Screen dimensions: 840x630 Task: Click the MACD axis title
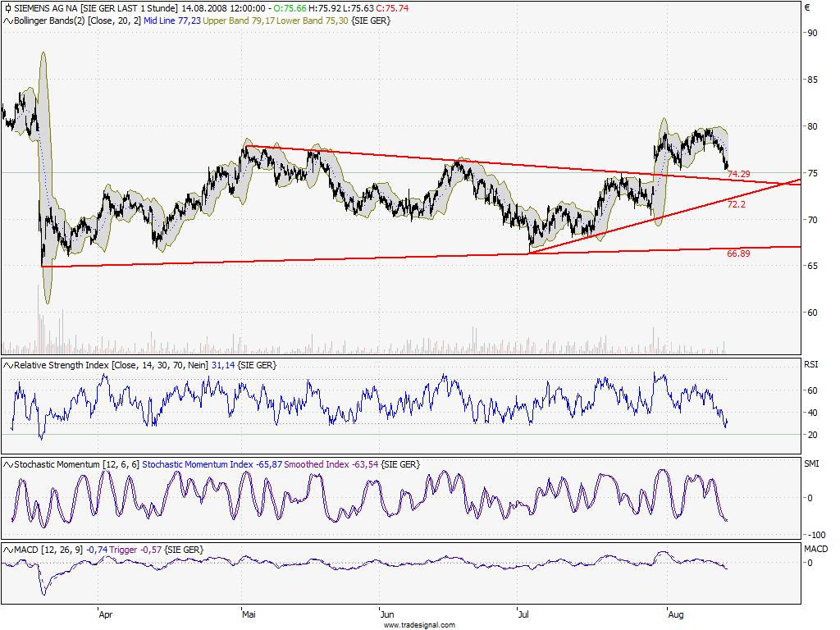816,549
